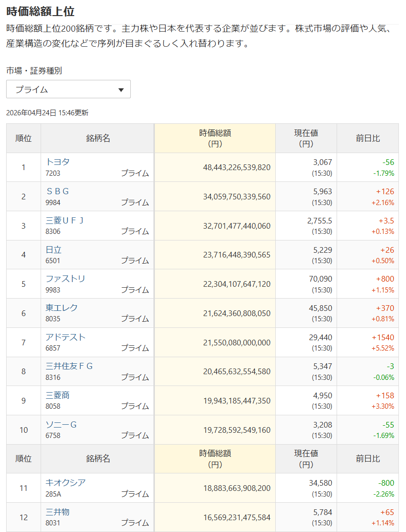Screen dimensions: 406x532
Task: Click the dropdown arrow in the market selector
Action: pyautogui.click(x=121, y=90)
